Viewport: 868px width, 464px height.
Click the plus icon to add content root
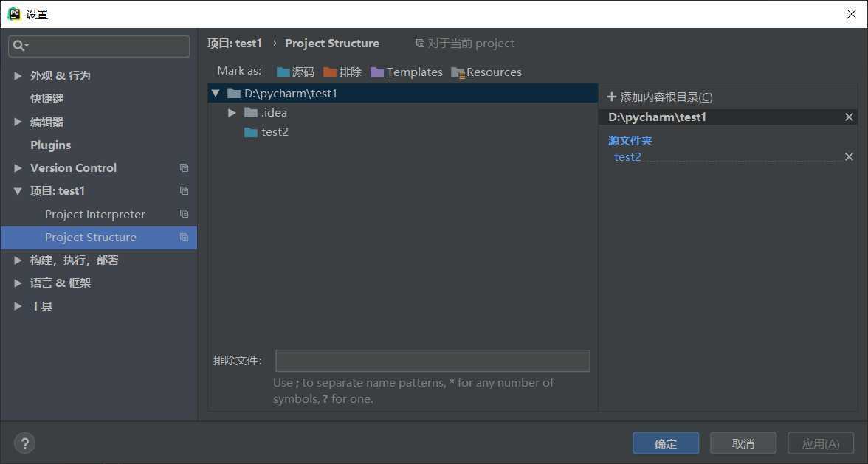612,97
